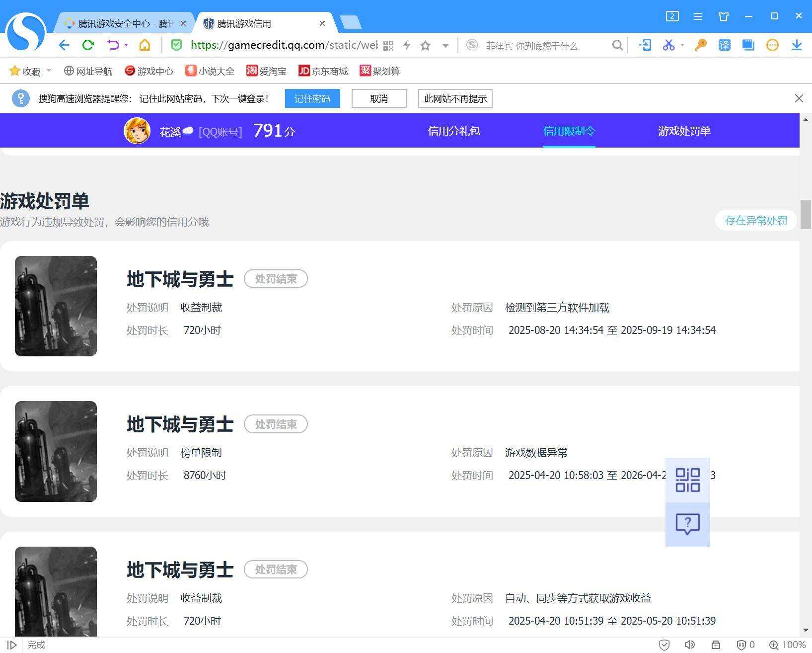Click the floating QR code icon
The height and width of the screenshot is (653, 812).
[688, 480]
